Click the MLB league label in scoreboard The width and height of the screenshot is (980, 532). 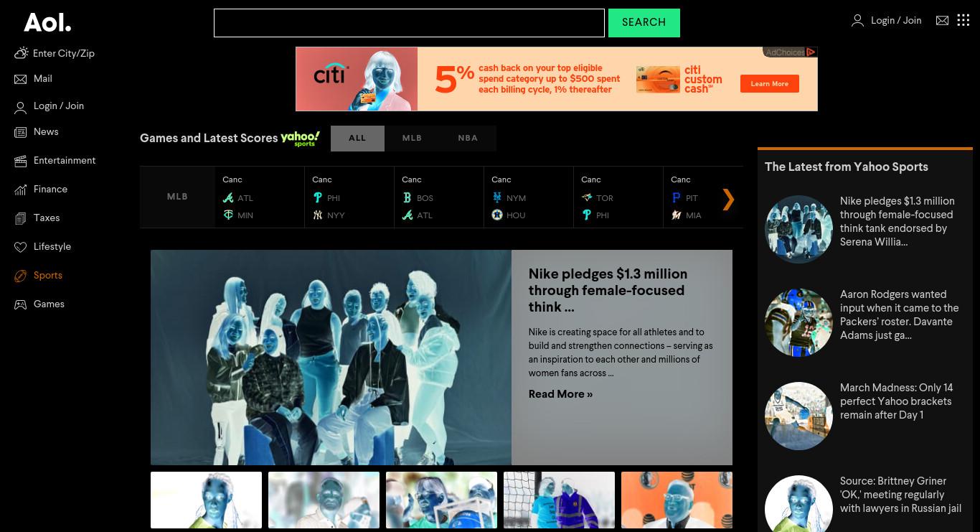pos(177,197)
